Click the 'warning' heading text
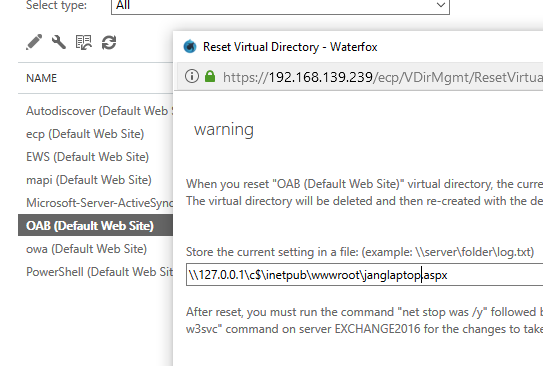 pyautogui.click(x=224, y=130)
